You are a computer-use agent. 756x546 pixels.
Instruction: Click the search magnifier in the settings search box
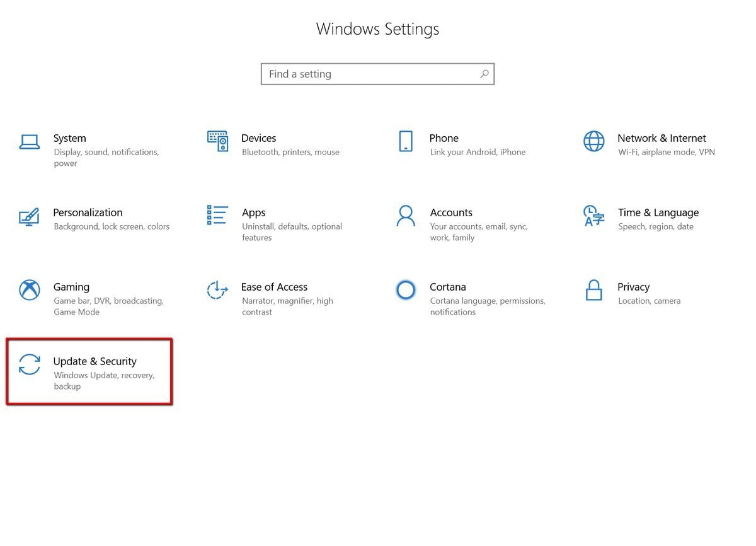pyautogui.click(x=484, y=74)
